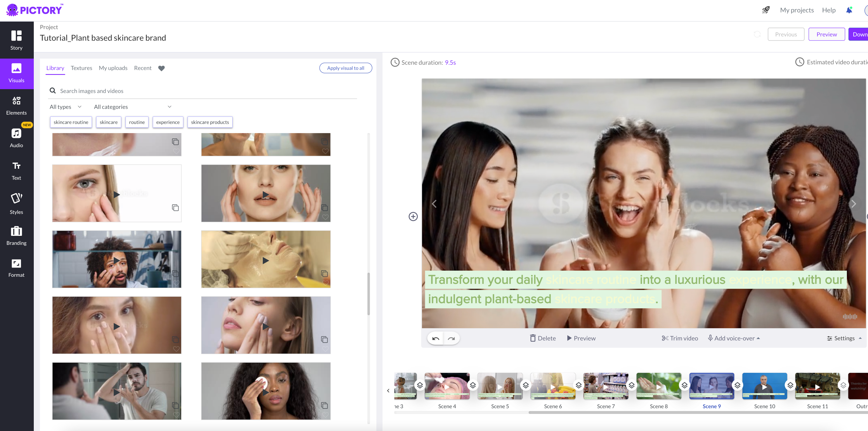The width and height of the screenshot is (868, 431).
Task: Open the Story panel in sidebar
Action: click(16, 40)
